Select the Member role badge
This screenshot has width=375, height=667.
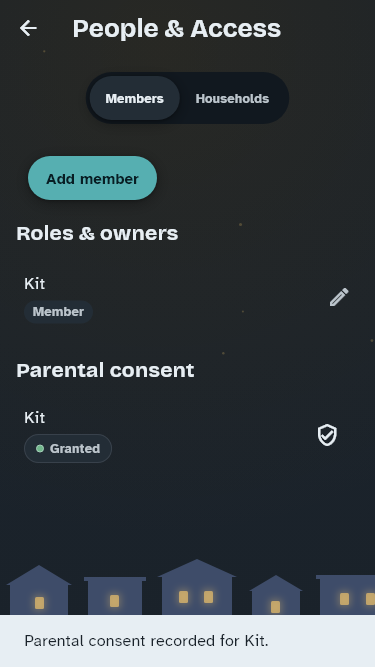pos(58,312)
